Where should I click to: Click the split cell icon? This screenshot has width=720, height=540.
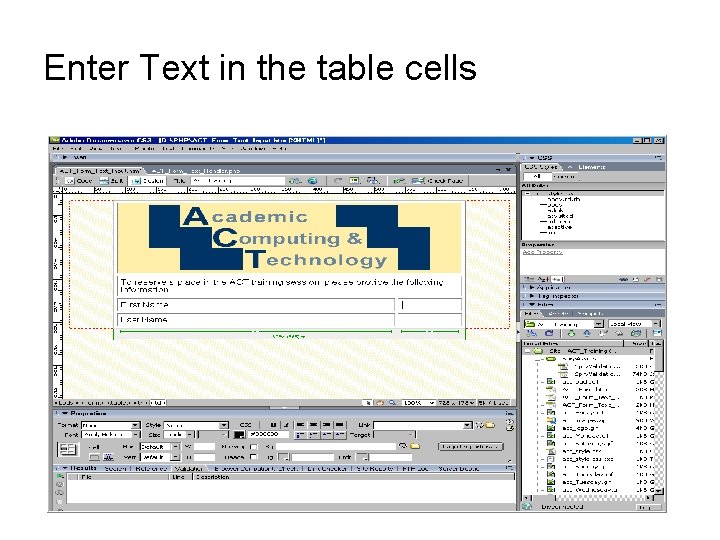pos(108,457)
